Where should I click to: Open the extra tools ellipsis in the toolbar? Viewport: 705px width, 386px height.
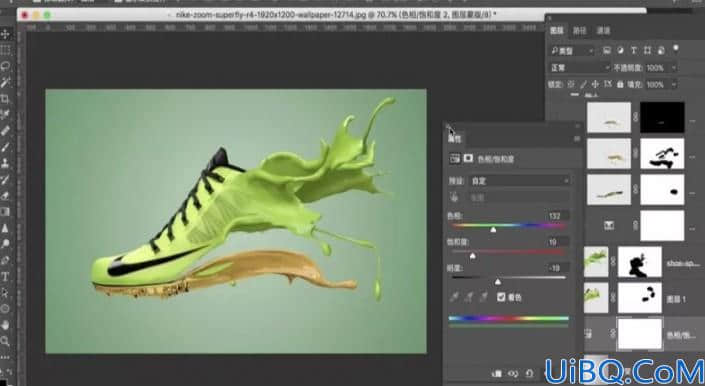click(5, 357)
